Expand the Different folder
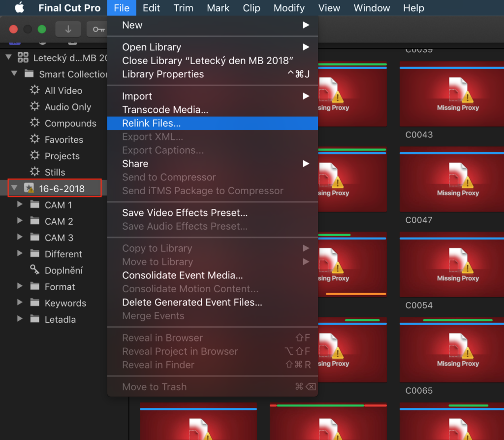This screenshot has width=504, height=440. tap(20, 254)
